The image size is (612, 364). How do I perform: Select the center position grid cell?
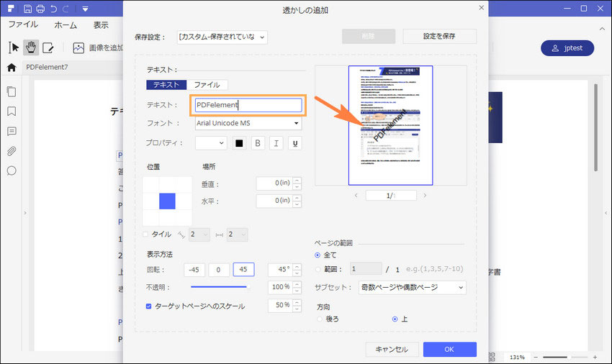click(167, 201)
